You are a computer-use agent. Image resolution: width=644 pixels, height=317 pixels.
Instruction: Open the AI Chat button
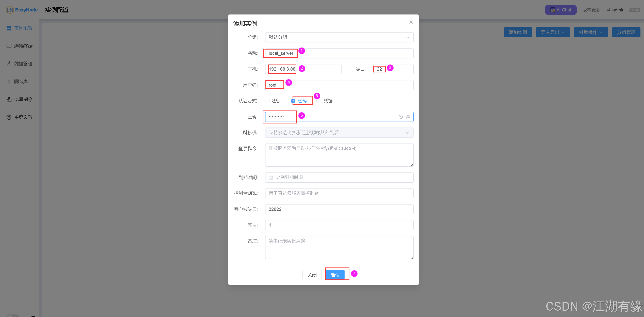561,10
